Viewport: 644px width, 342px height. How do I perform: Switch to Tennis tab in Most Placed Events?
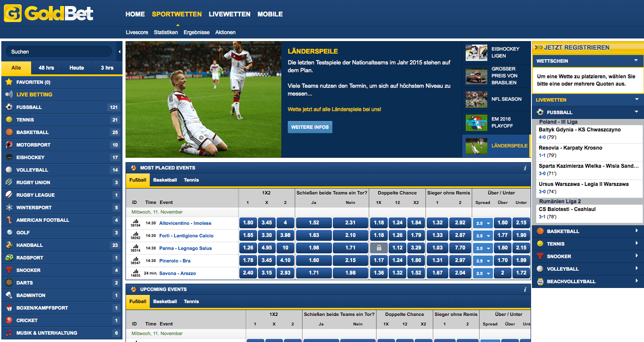coord(191,180)
